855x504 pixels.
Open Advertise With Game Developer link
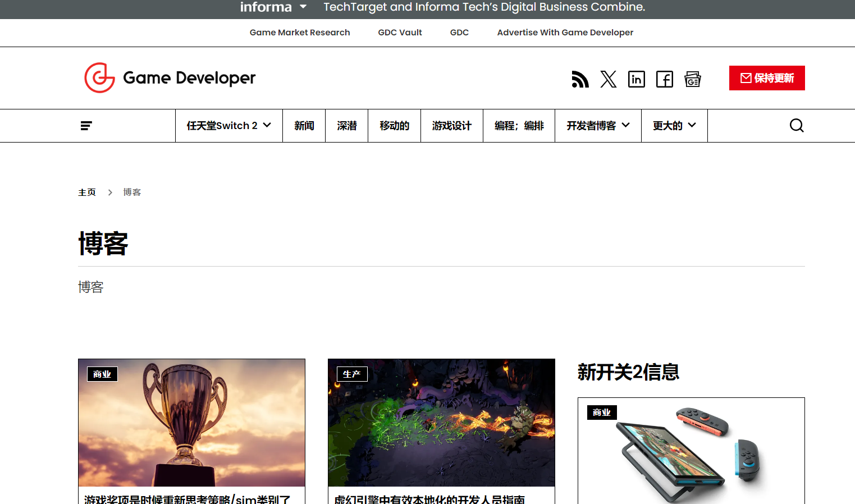pos(565,33)
